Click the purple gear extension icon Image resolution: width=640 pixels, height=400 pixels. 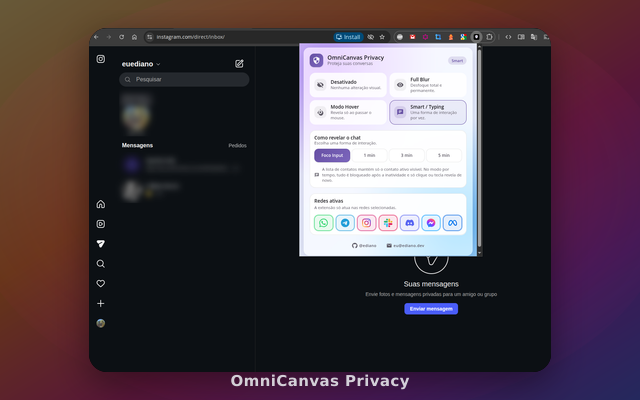(x=425, y=37)
